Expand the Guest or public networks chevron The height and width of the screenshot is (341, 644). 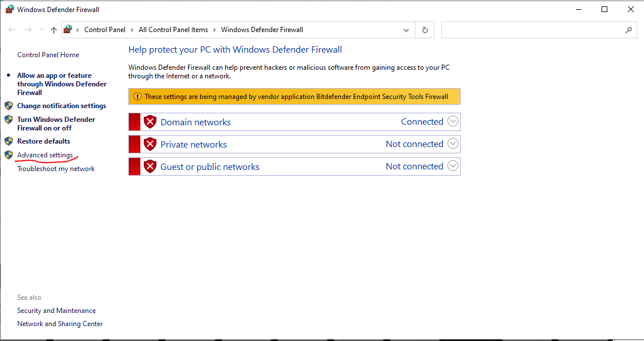[x=453, y=166]
